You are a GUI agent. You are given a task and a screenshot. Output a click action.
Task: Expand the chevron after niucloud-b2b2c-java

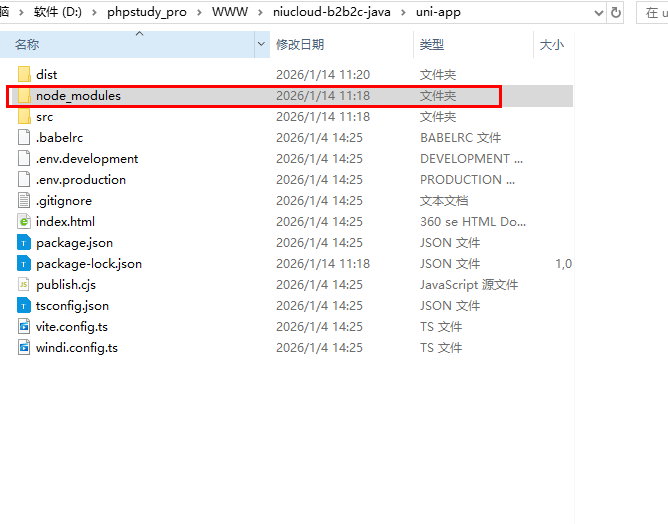(403, 12)
